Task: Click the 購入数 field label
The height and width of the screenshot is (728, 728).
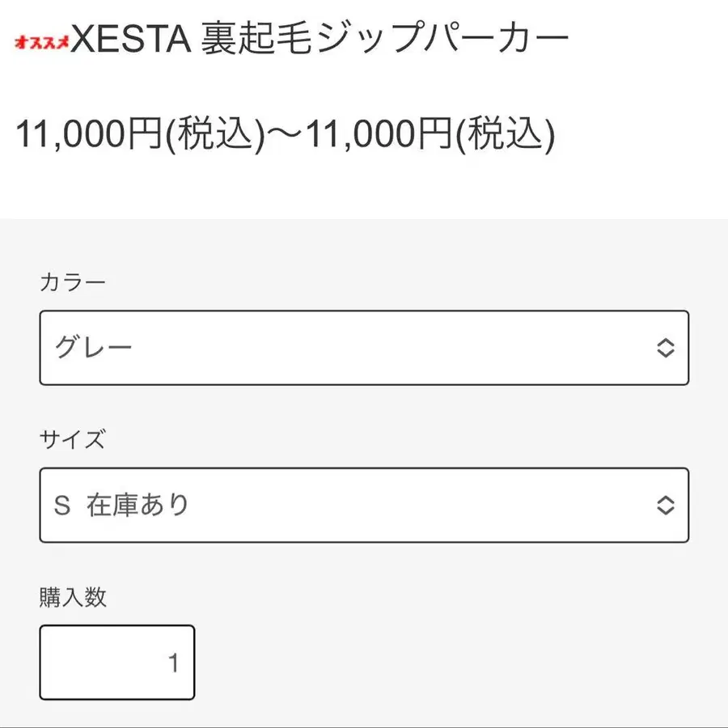Action: click(73, 598)
